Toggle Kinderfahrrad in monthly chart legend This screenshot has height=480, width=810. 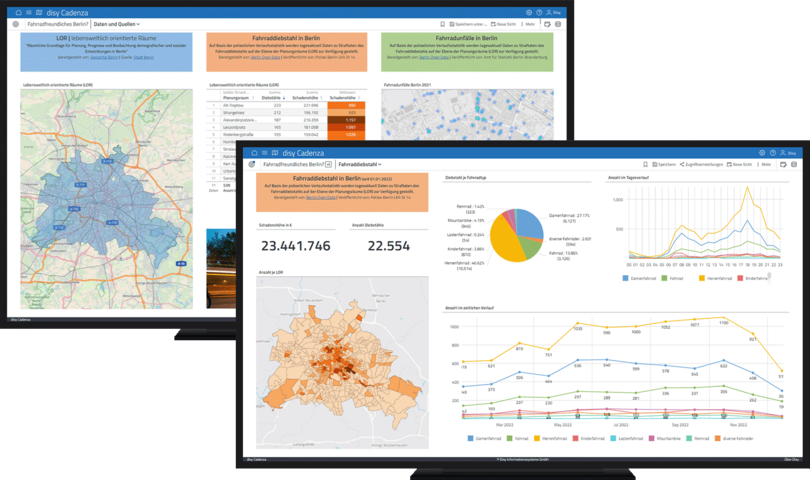(588, 438)
